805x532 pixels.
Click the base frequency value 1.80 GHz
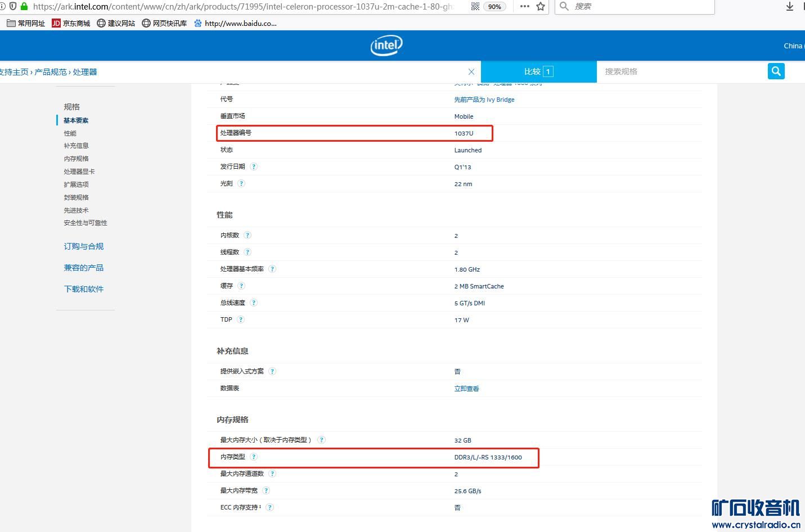[467, 269]
